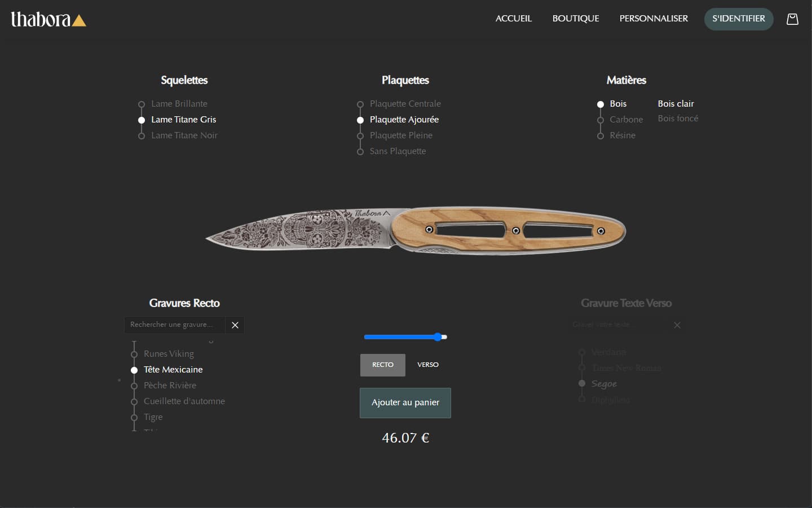Viewport: 812px width, 508px height.
Task: Switch to the Verso view tab
Action: pyautogui.click(x=427, y=365)
